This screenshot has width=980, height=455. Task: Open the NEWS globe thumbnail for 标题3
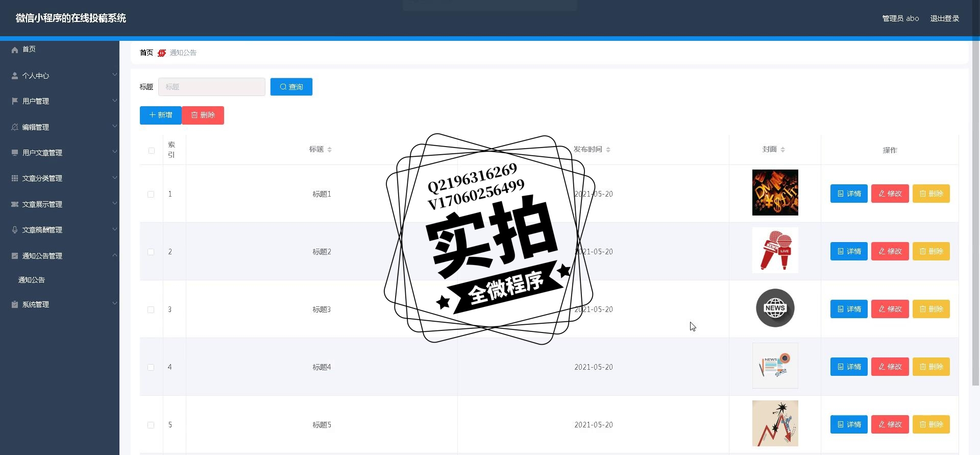775,308
